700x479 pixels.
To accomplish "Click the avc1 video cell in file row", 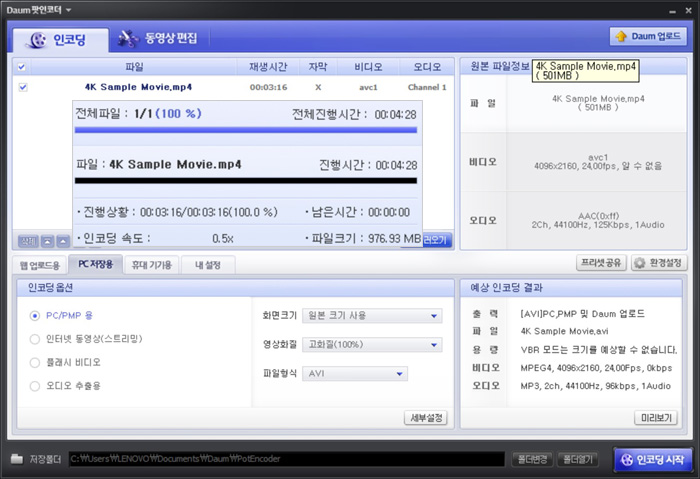I will [x=368, y=87].
